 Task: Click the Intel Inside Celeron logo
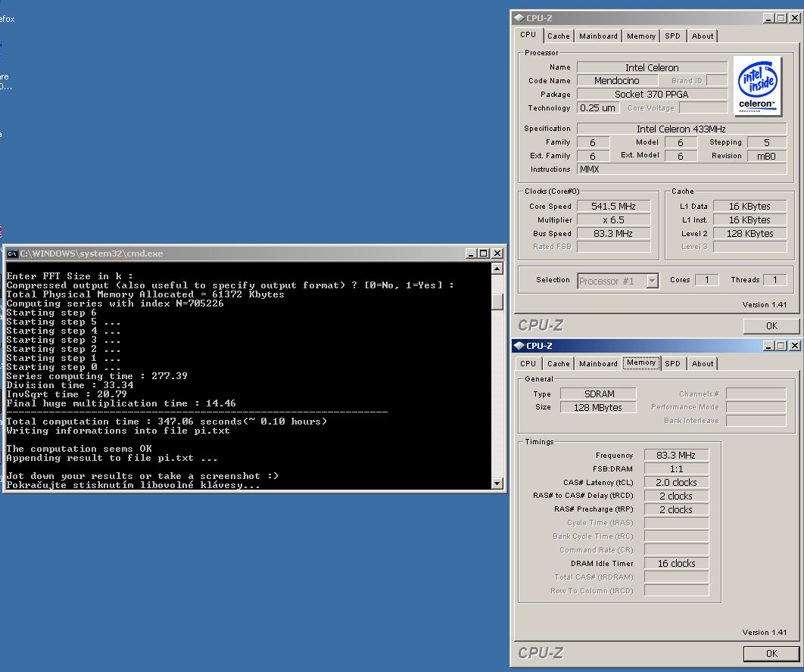tap(757, 86)
